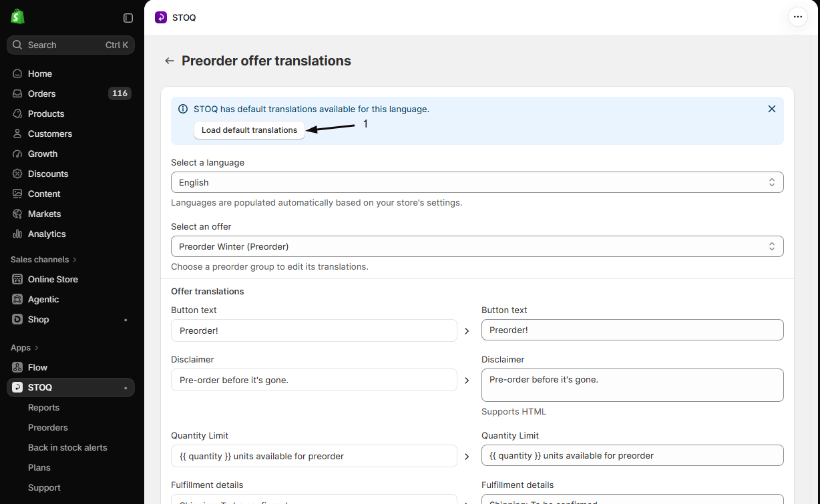Go back using the left arrow
The image size is (820, 504).
170,61
